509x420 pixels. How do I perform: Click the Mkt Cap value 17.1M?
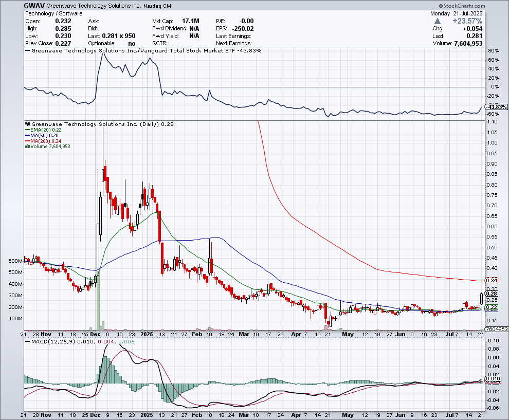[x=191, y=21]
